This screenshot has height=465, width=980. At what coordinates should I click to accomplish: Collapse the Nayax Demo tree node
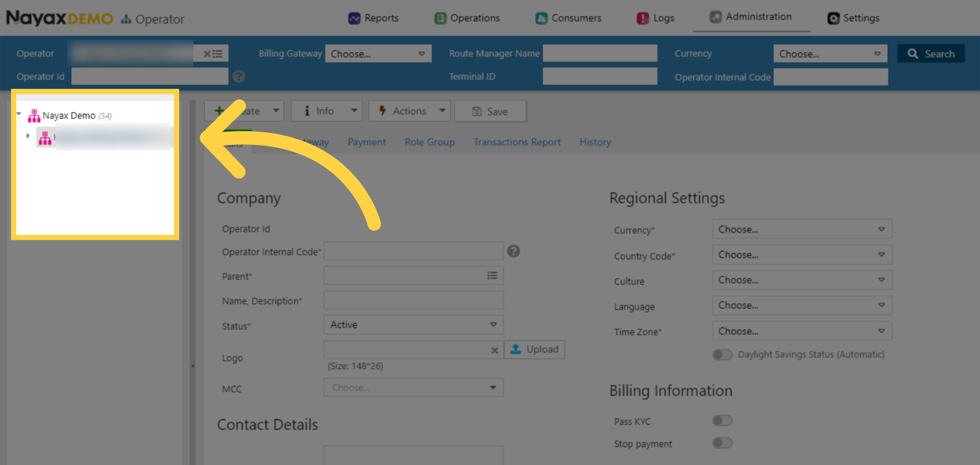point(19,114)
